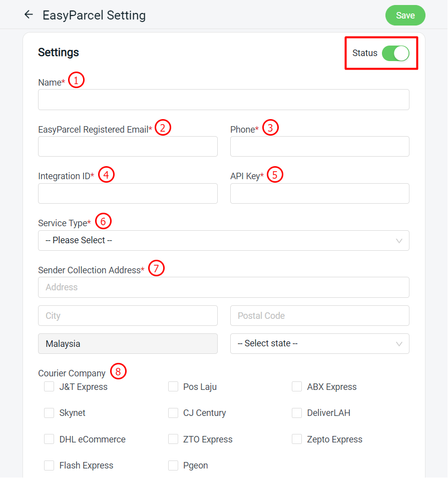448x478 pixels.
Task: Go back using the arrow icon
Action: click(x=29, y=15)
